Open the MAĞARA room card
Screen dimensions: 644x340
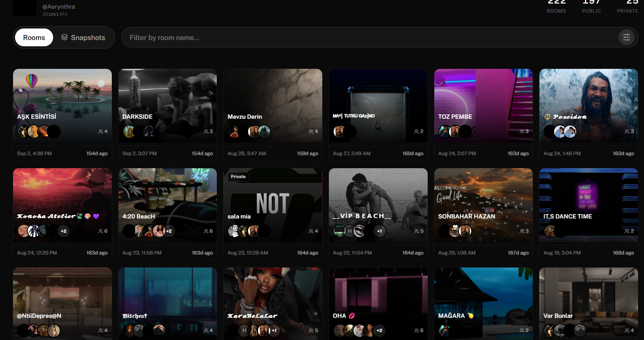pos(483,304)
